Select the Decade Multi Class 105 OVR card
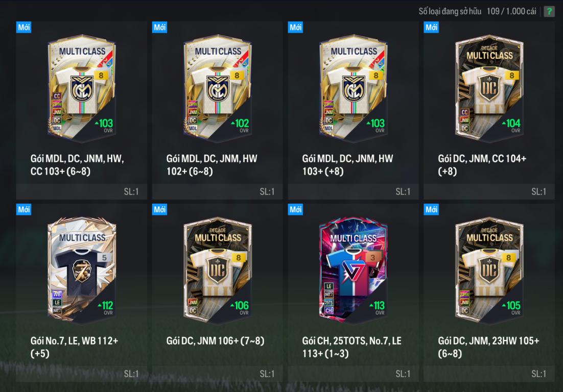The image size is (563, 392). pyautogui.click(x=489, y=271)
